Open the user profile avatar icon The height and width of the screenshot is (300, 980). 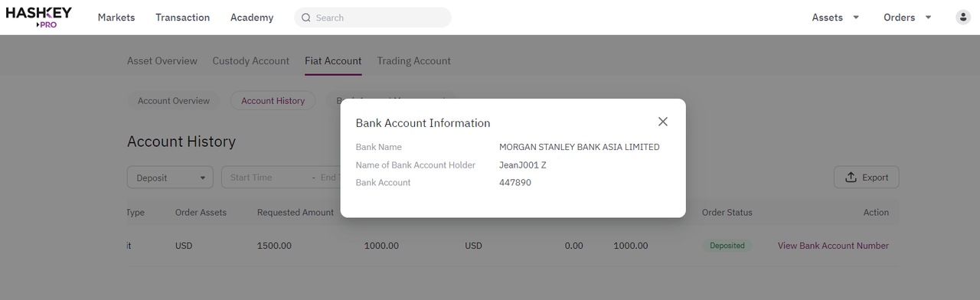963,17
